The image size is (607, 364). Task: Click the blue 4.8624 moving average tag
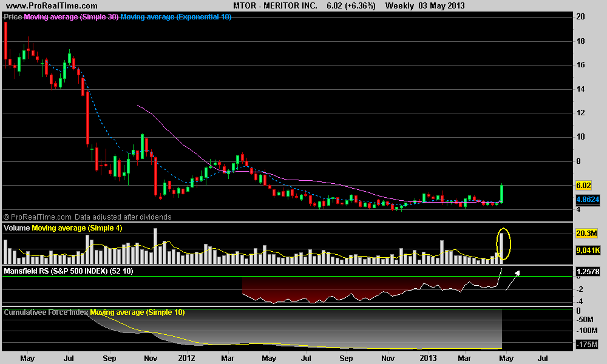point(586,198)
